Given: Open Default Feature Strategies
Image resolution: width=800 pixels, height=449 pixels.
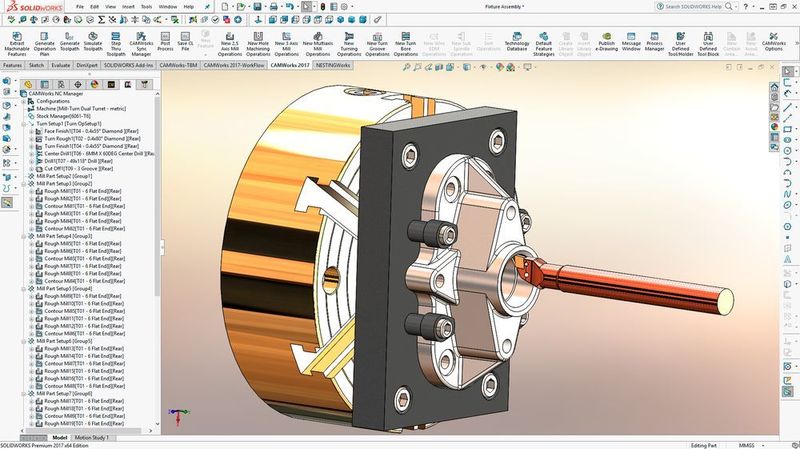Looking at the screenshot, I should pos(544,44).
